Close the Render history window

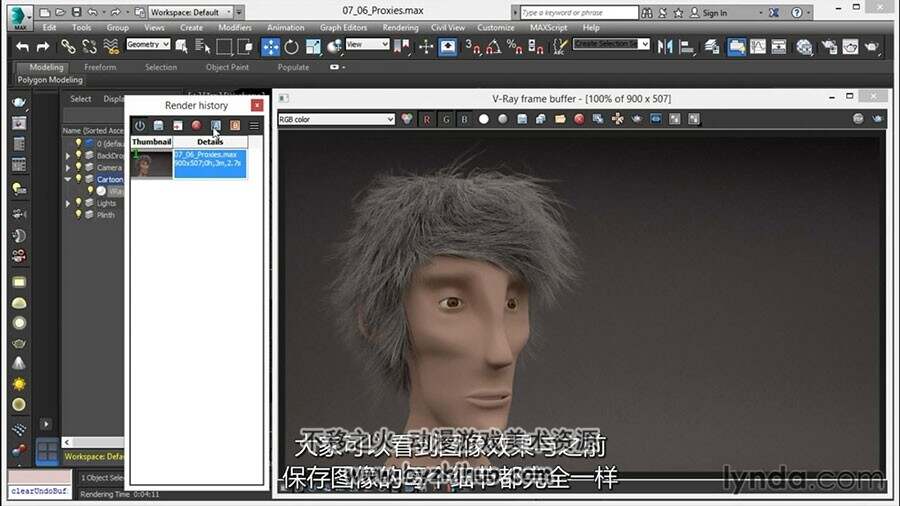pyautogui.click(x=257, y=106)
